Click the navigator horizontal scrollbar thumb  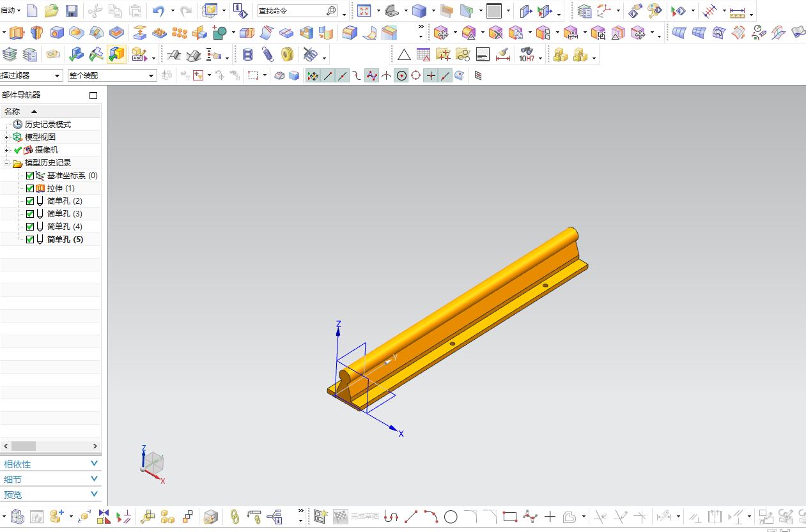click(24, 446)
